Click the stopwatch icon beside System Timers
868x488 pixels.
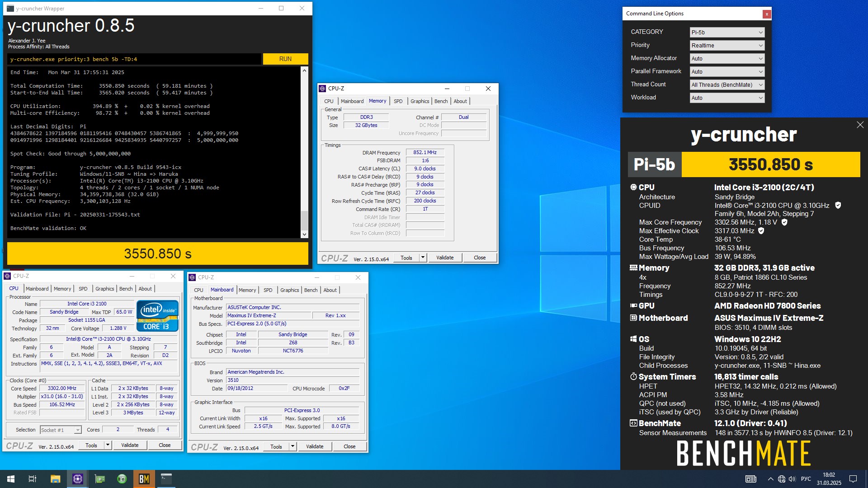point(633,377)
